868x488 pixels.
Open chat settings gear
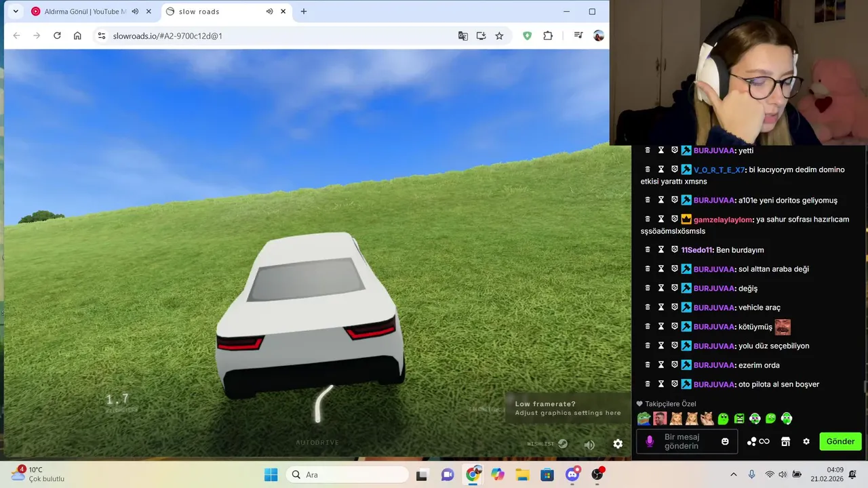coord(806,441)
